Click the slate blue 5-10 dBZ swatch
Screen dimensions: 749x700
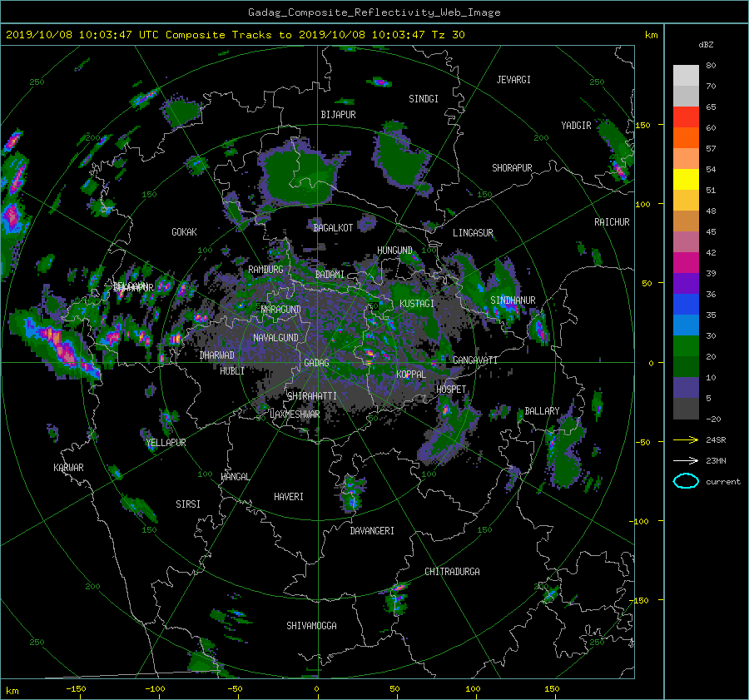[x=686, y=388]
